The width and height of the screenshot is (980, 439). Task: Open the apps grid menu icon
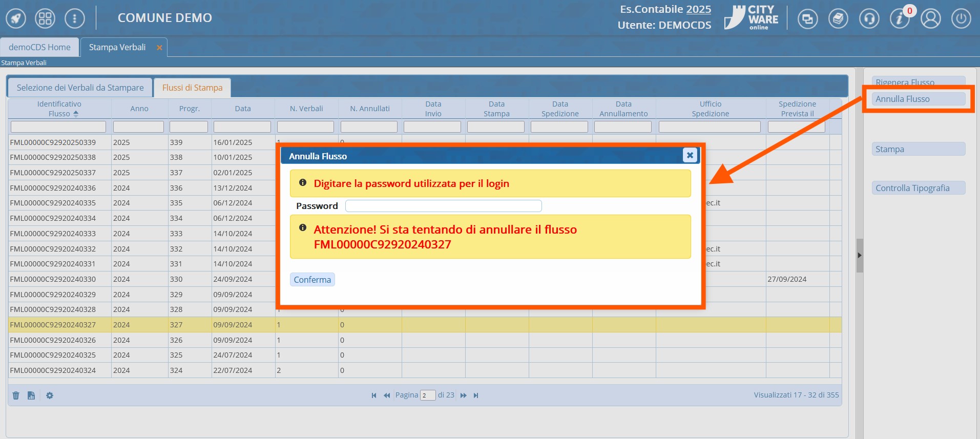point(45,19)
